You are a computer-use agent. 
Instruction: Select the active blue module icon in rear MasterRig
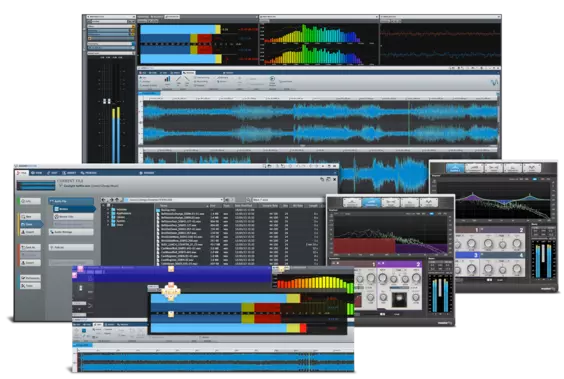point(455,168)
